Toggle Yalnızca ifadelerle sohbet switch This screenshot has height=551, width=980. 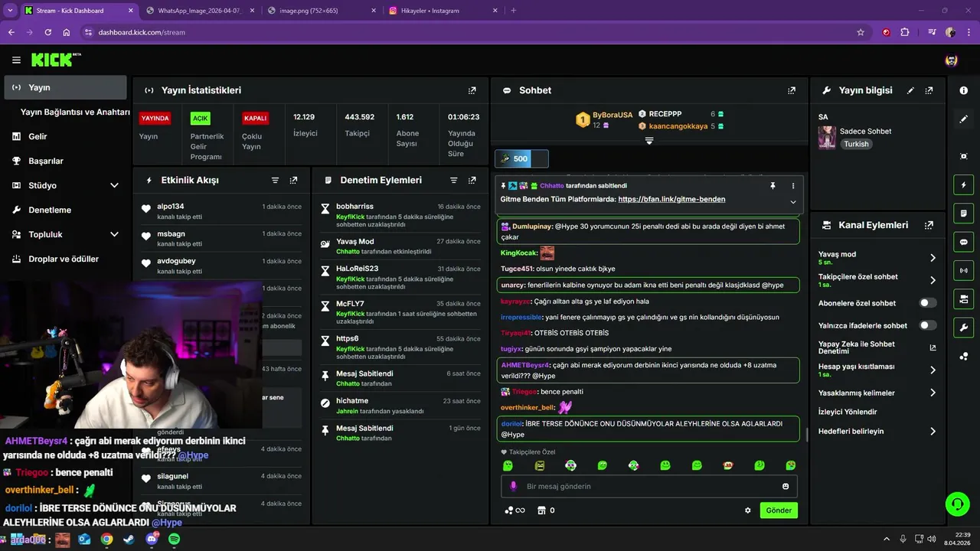(x=927, y=325)
